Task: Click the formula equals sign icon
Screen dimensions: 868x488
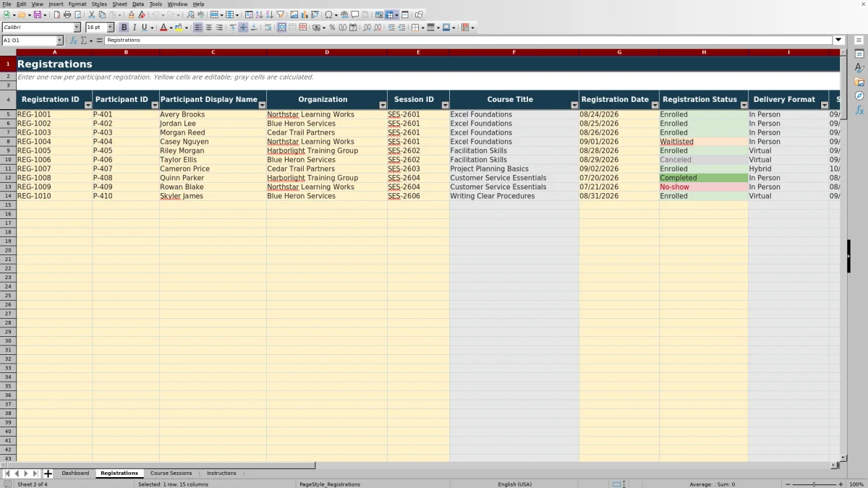Action: [99, 40]
